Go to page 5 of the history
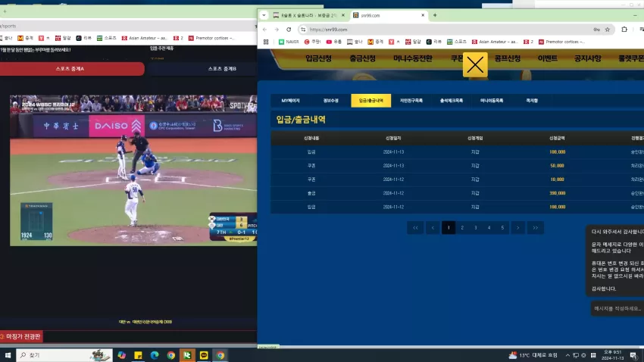The image size is (644, 362). (x=502, y=228)
